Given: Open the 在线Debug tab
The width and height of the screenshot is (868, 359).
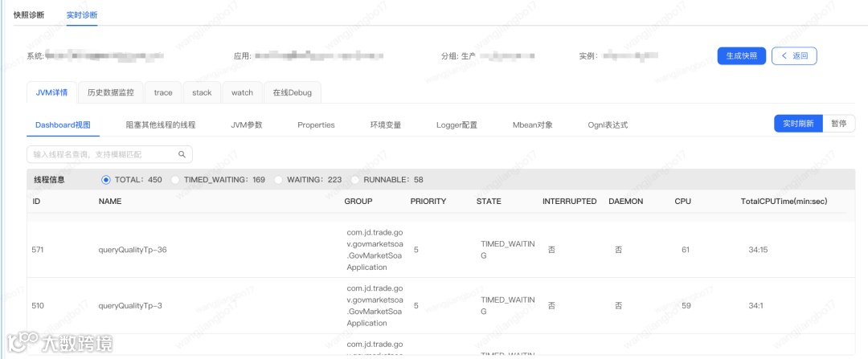Looking at the screenshot, I should pyautogui.click(x=293, y=92).
